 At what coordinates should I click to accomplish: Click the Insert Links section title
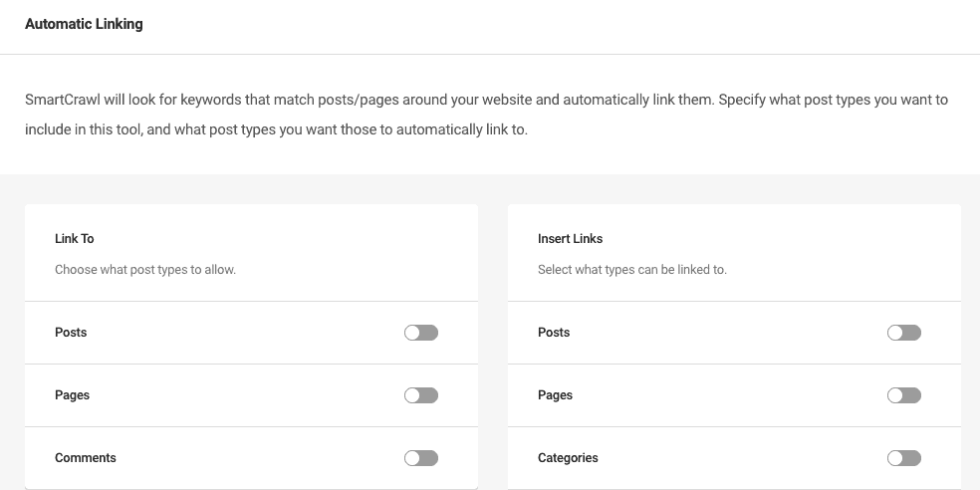tap(570, 239)
